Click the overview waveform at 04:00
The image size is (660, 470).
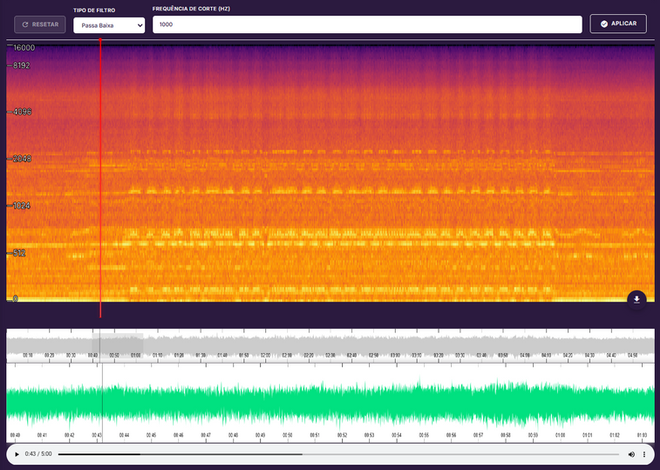coord(525,345)
